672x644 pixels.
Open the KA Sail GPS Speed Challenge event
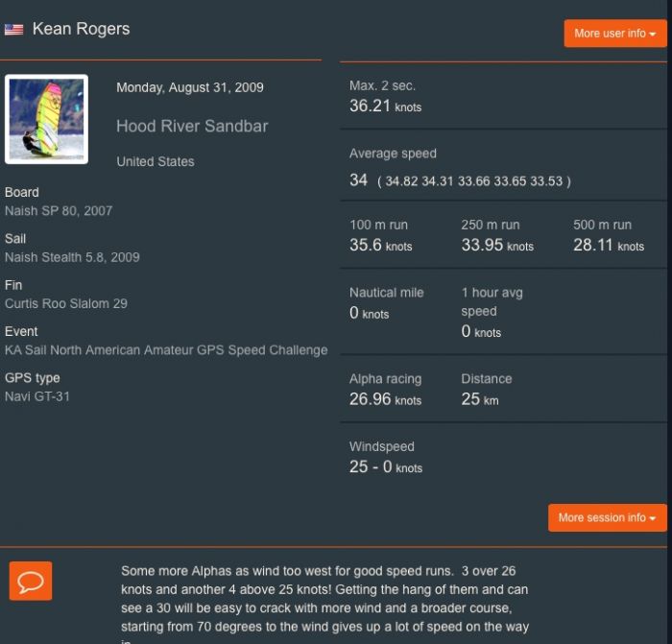click(x=166, y=350)
